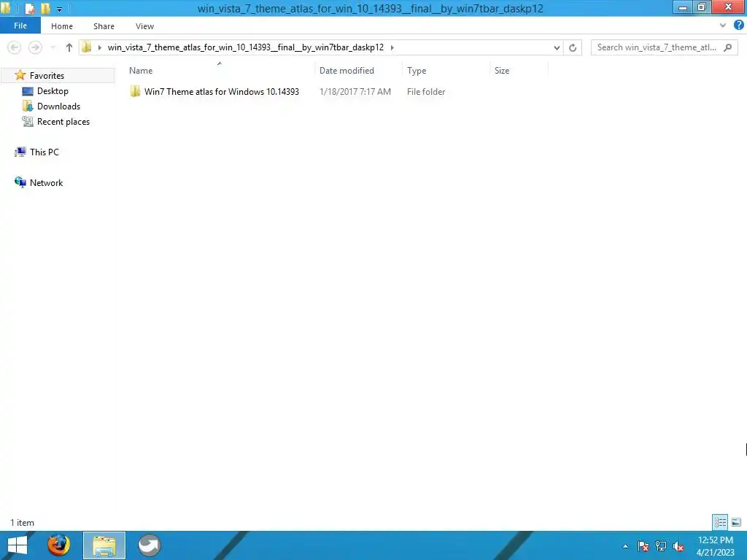
Task: Expand the root chevron in address bar
Action: pyautogui.click(x=99, y=47)
